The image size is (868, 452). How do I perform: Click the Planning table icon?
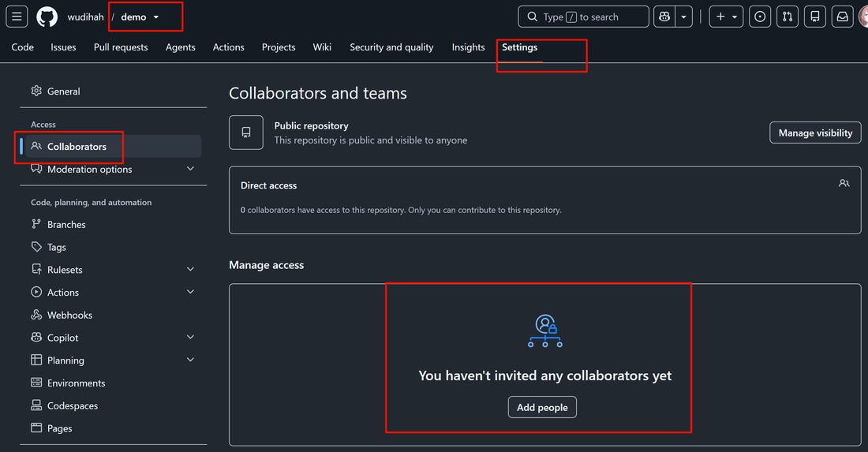pos(36,360)
